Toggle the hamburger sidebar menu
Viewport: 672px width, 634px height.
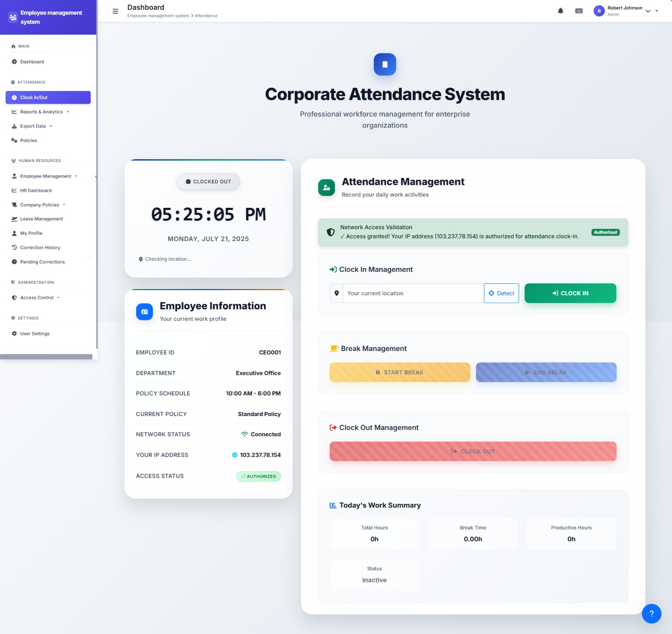tap(115, 11)
